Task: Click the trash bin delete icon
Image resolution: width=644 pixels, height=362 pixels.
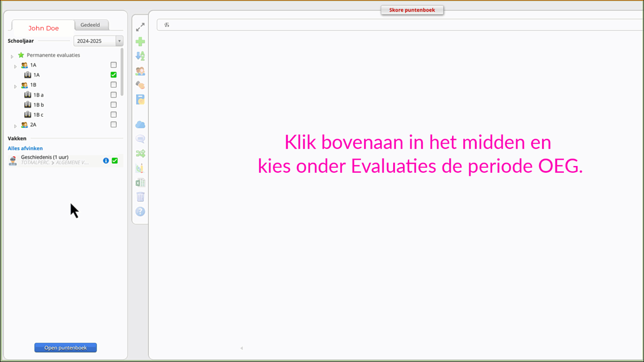Action: click(x=140, y=197)
